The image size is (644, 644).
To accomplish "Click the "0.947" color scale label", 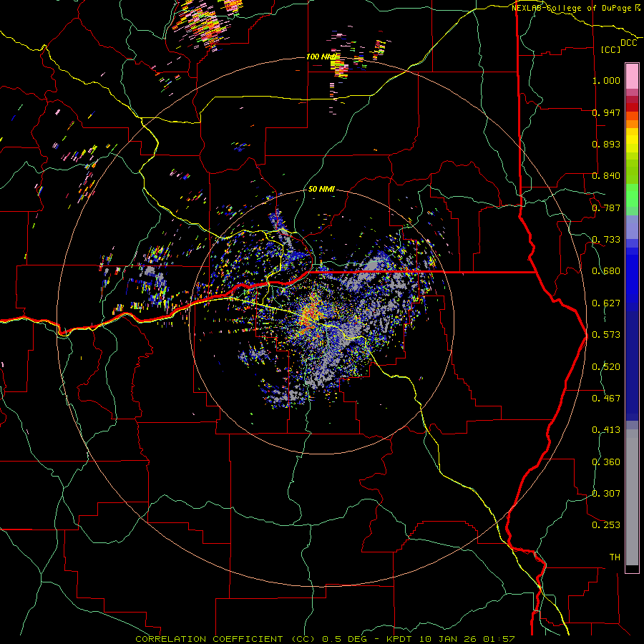I will pyautogui.click(x=606, y=112).
